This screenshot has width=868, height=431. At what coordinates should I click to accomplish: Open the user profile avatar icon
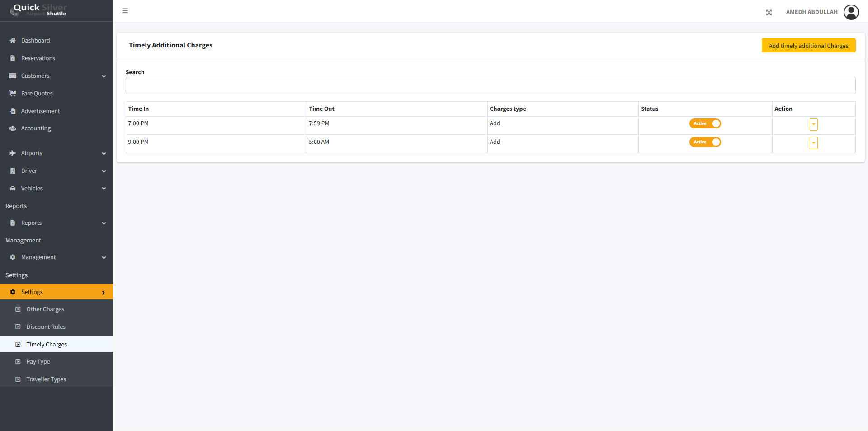pos(851,12)
